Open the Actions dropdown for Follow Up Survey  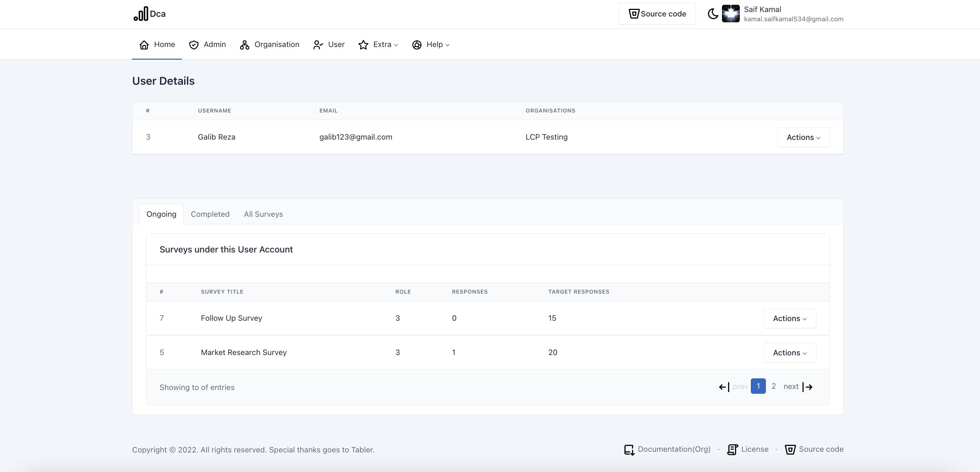click(x=790, y=318)
